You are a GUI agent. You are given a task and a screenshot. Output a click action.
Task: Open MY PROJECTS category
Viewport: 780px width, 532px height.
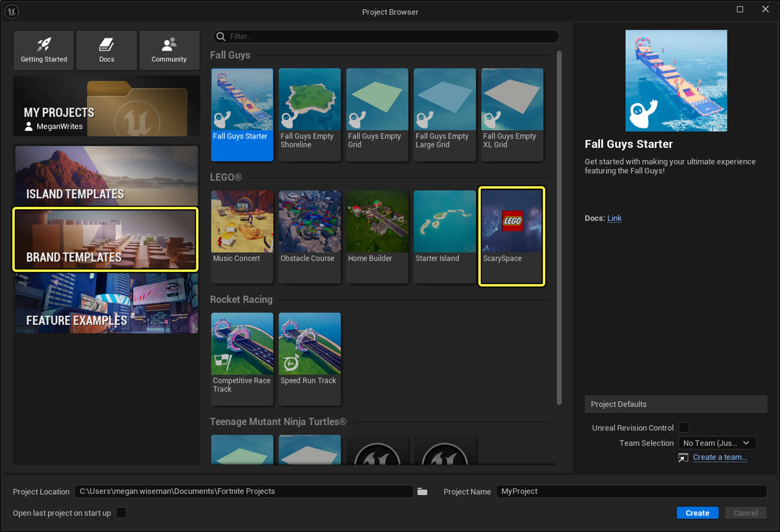[x=106, y=106]
